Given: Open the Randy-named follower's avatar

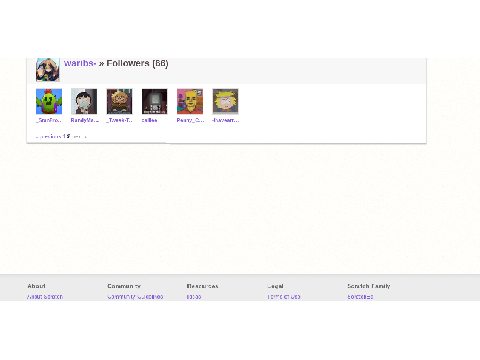Looking at the screenshot, I should coord(84,101).
